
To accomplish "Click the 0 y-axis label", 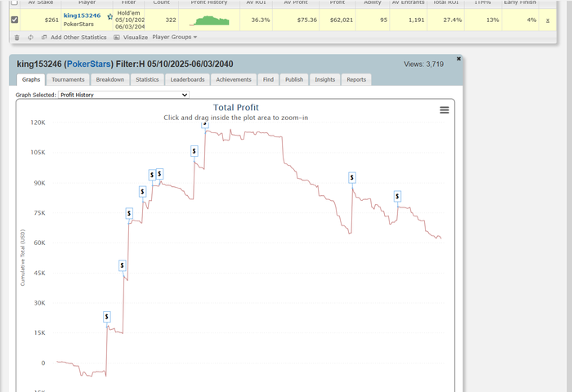I will [43, 363].
